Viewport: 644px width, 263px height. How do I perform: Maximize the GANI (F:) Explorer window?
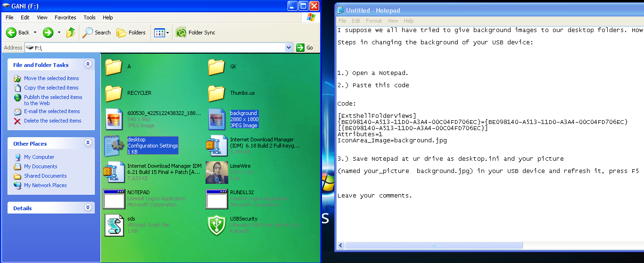point(303,6)
